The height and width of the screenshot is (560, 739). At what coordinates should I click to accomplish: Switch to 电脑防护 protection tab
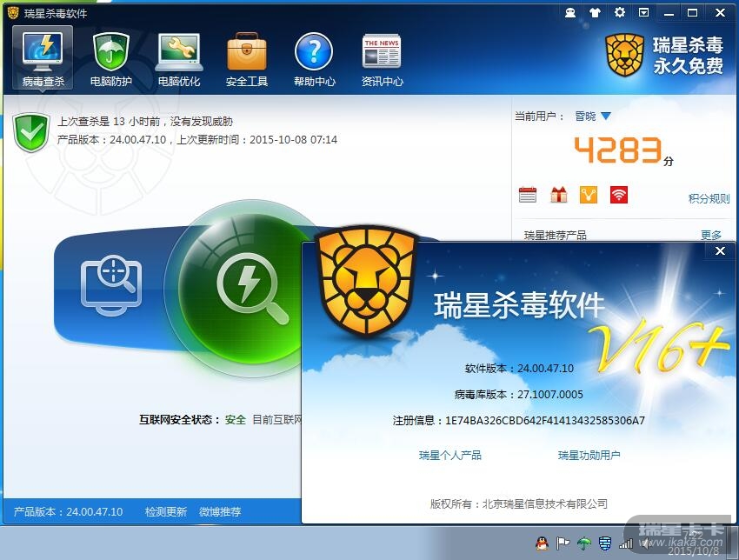click(x=110, y=58)
